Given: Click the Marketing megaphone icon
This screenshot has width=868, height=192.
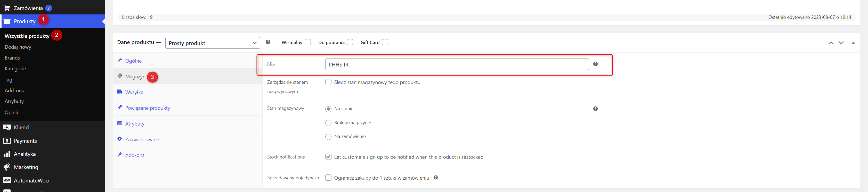Looking at the screenshot, I should click(7, 167).
